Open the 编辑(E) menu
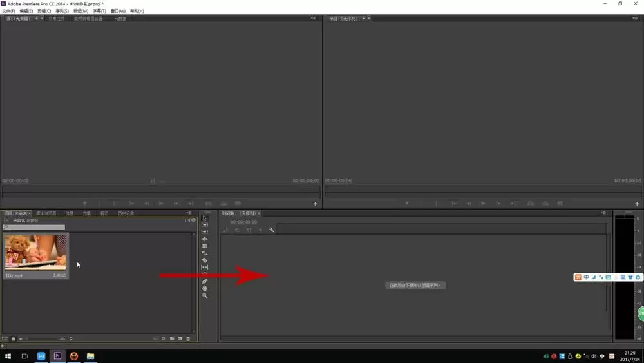Screen dimensions: 644x363 [x=26, y=11]
